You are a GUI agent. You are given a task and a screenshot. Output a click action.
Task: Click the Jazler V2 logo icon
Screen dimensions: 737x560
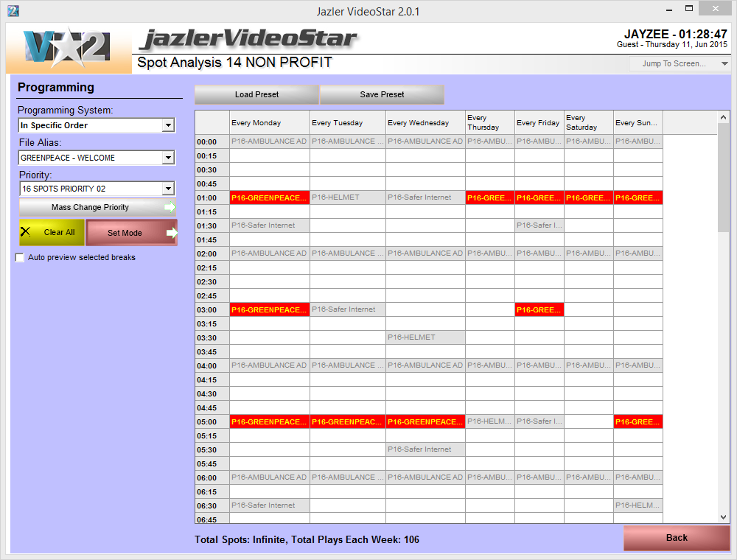68,48
